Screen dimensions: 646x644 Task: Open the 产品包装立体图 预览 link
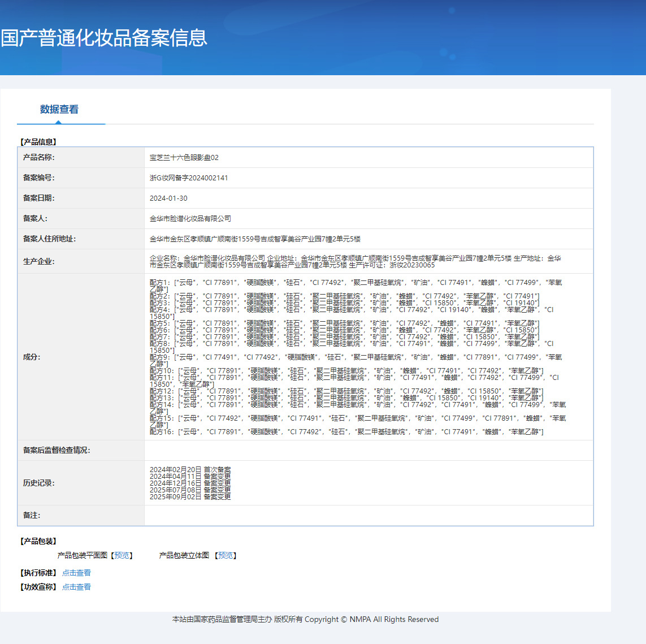pyautogui.click(x=226, y=555)
